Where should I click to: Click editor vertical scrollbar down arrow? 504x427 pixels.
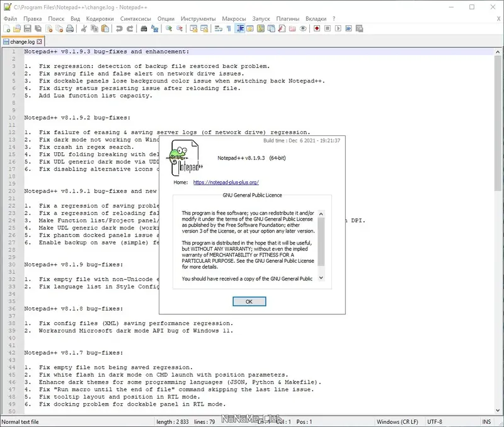click(498, 410)
